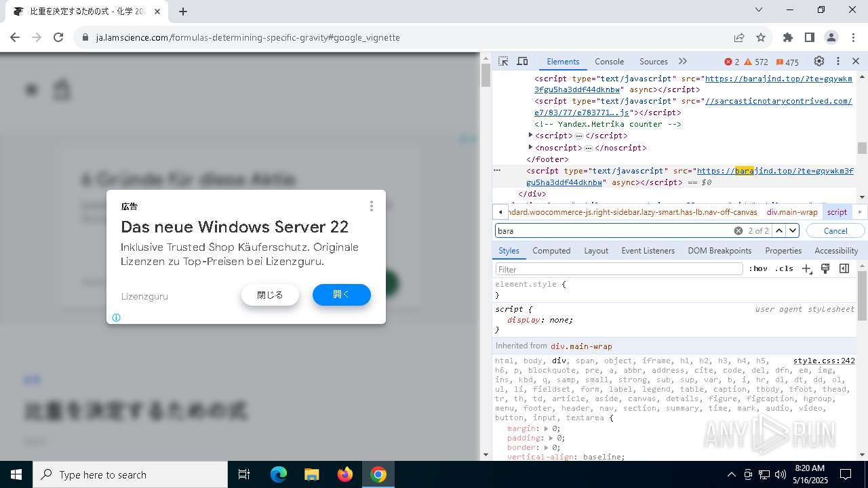
Task: Add a new style rule
Action: click(x=807, y=269)
